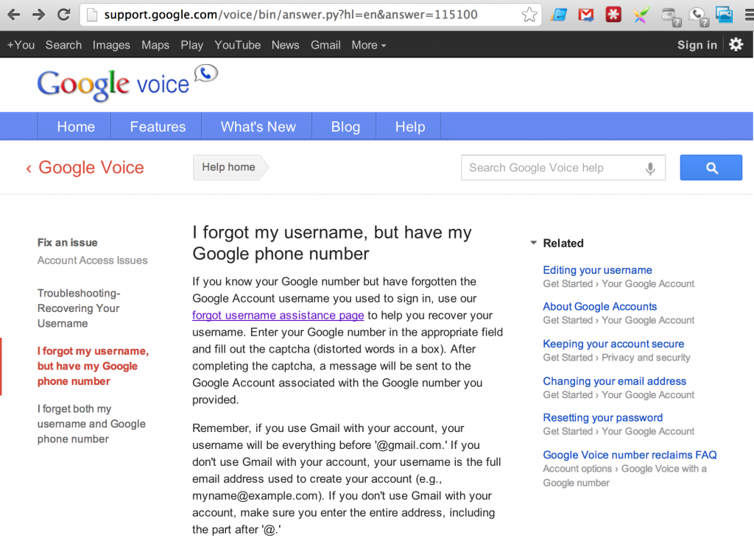Open Keeping your account secure article
The width and height of the screenshot is (754, 560).
coord(613,344)
